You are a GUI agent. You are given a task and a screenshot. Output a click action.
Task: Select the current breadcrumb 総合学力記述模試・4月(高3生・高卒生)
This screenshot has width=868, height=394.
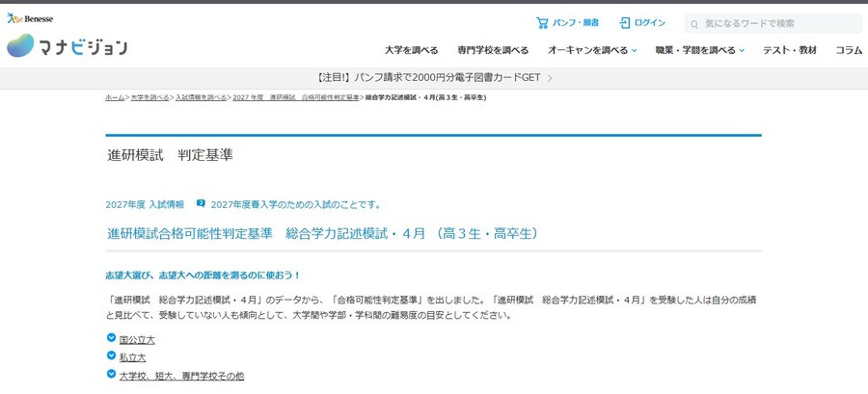click(x=425, y=97)
